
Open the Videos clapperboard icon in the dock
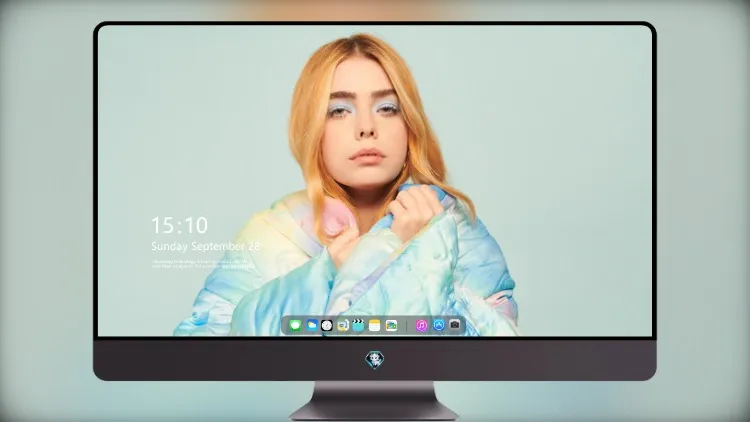coord(358,325)
